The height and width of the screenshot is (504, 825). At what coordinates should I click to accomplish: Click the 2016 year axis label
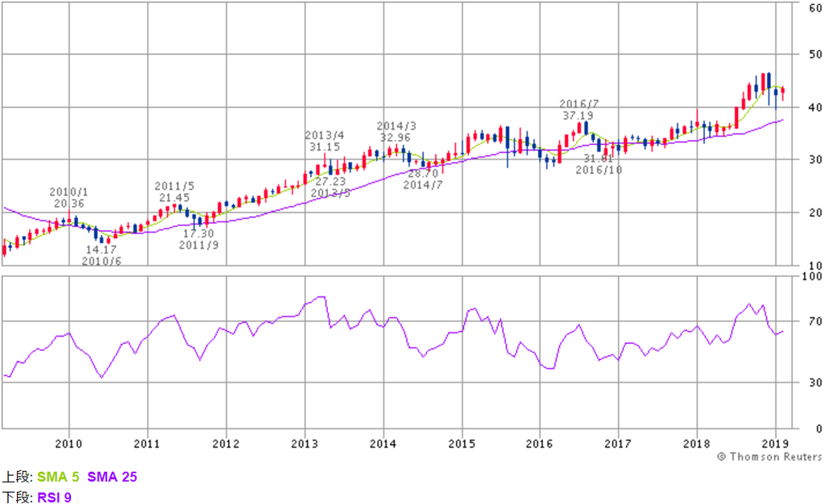(539, 444)
